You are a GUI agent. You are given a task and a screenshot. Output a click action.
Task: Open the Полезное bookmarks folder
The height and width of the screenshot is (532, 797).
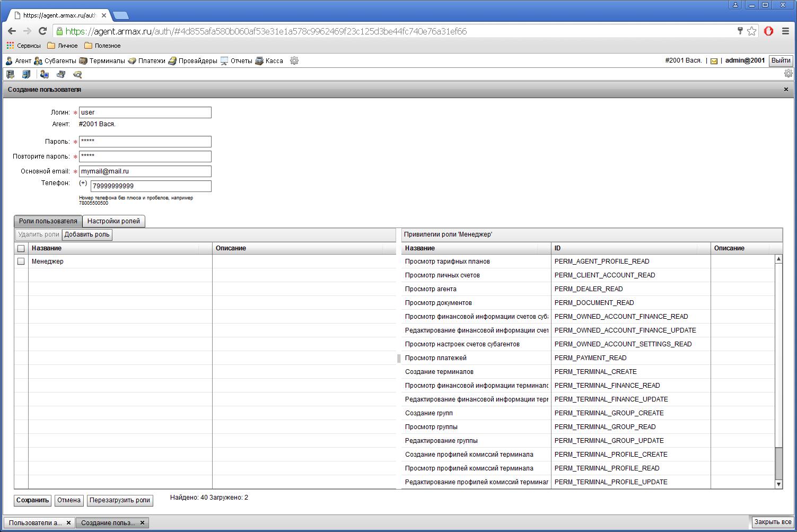(102, 46)
